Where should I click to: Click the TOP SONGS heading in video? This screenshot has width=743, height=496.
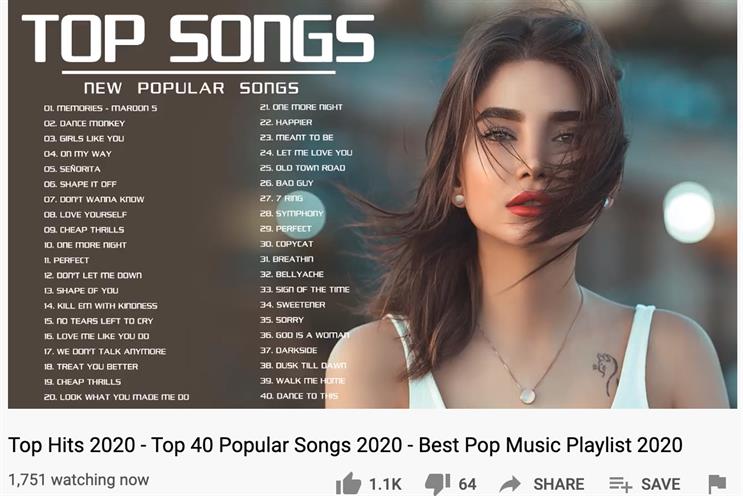pos(198,38)
